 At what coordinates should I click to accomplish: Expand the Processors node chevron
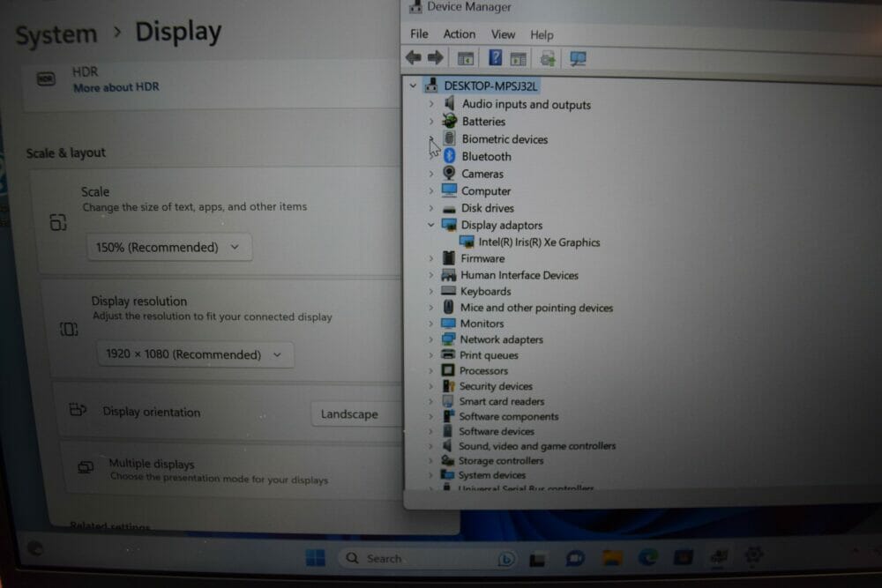(x=431, y=370)
